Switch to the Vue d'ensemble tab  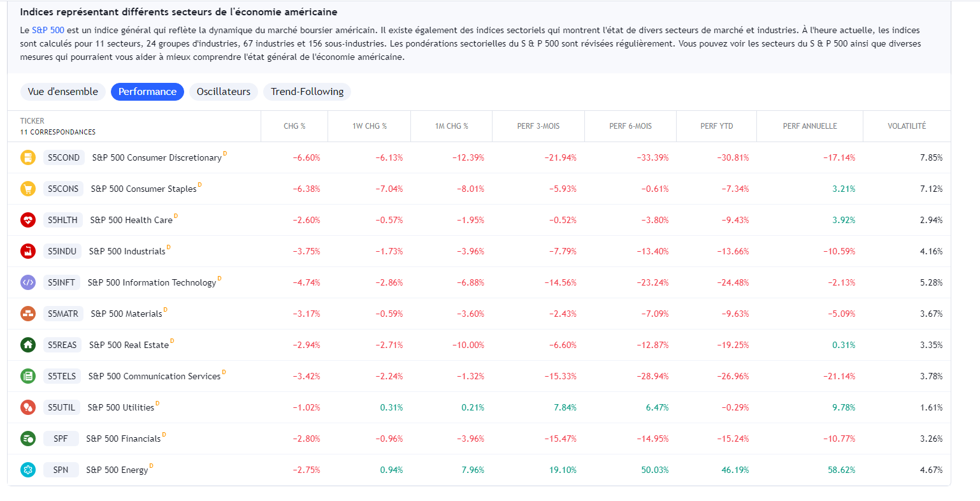point(62,92)
